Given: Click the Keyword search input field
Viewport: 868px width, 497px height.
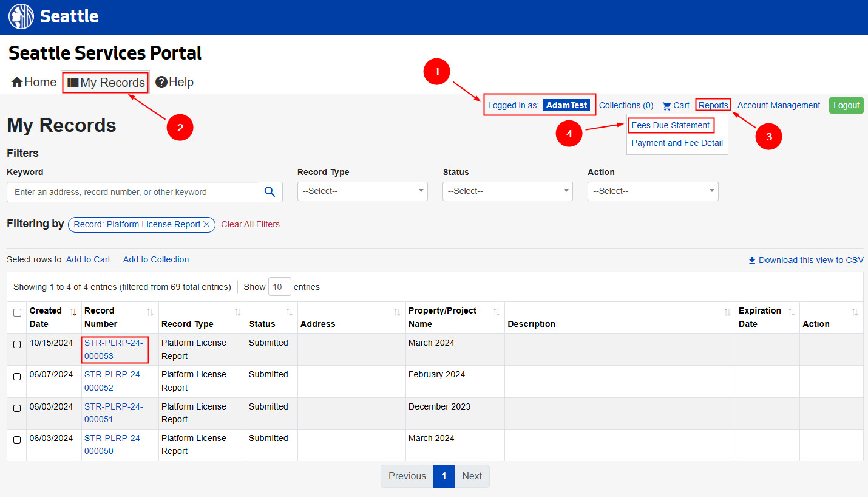Looking at the screenshot, I should pyautogui.click(x=134, y=192).
